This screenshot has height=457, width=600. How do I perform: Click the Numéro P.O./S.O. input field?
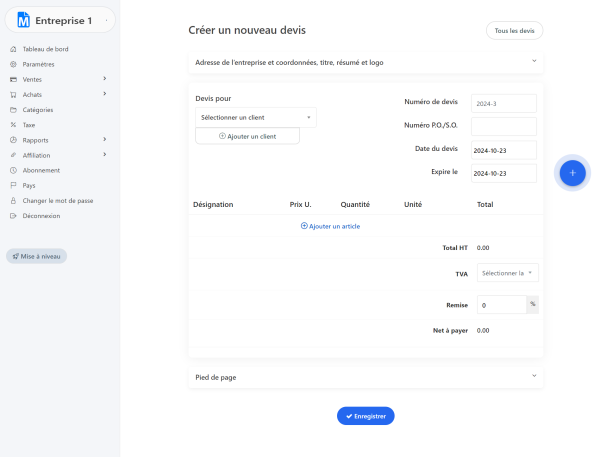(503, 127)
